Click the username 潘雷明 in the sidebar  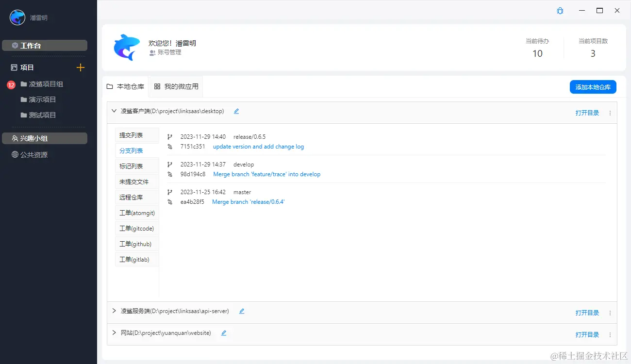point(39,18)
